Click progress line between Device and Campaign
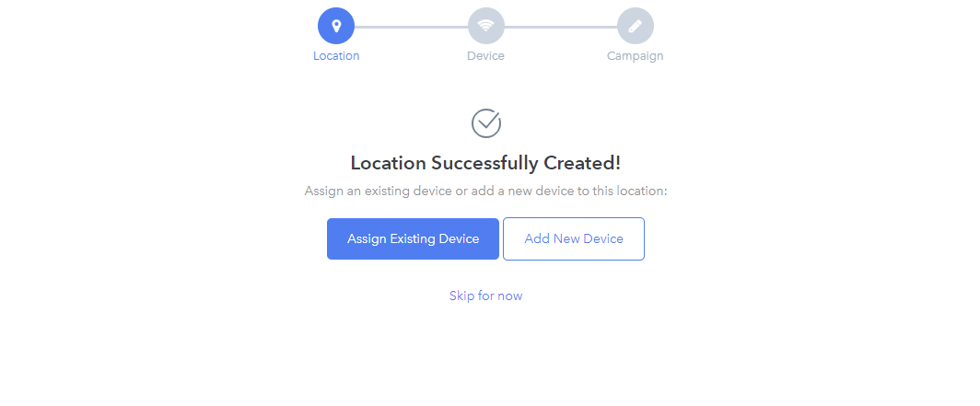Screen dimensions: 980x406 coord(561,27)
